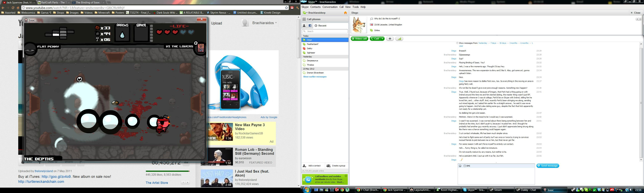Reload the YouTube page in Chrome
The height and width of the screenshot is (193, 644).
click(13, 8)
